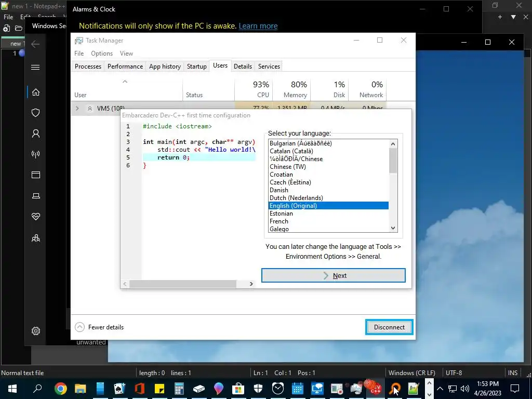Open Start menu
The height and width of the screenshot is (399, 532).
click(12, 389)
